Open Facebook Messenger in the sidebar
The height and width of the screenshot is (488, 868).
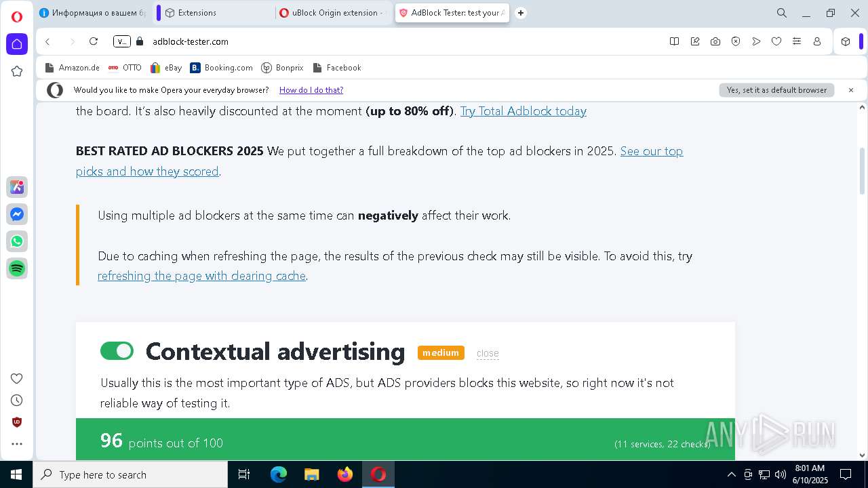click(17, 214)
